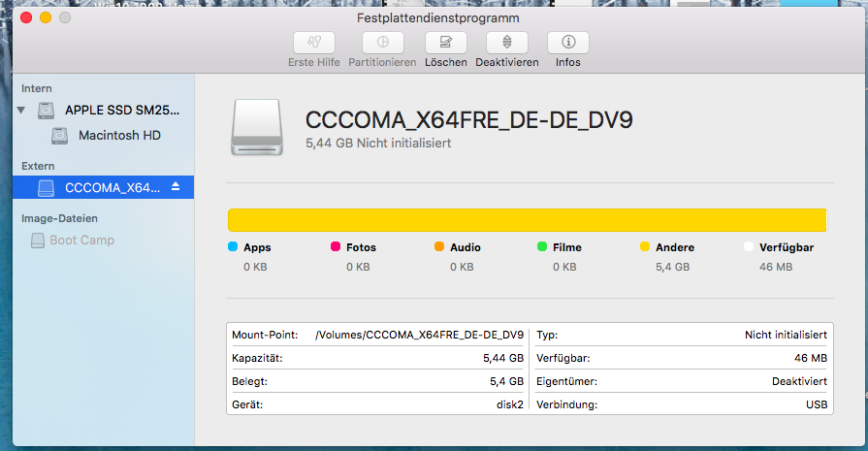Click the Intern sidebar section header
The width and height of the screenshot is (868, 451).
[37, 88]
